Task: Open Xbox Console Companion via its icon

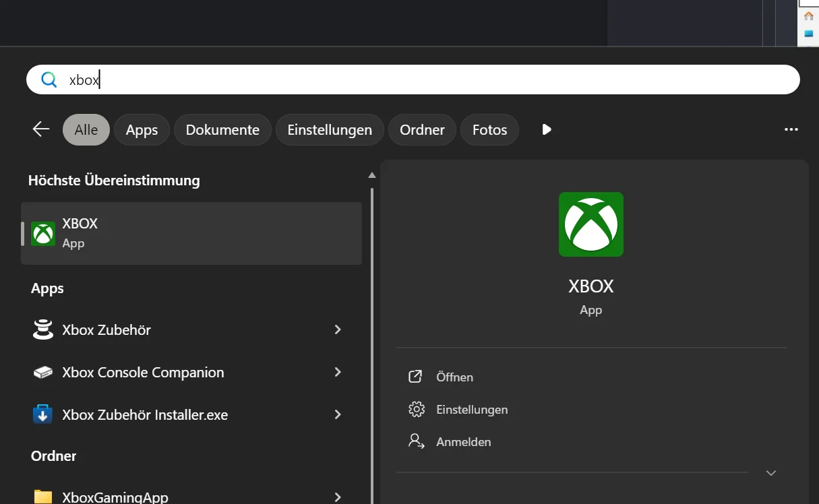Action: pos(42,372)
